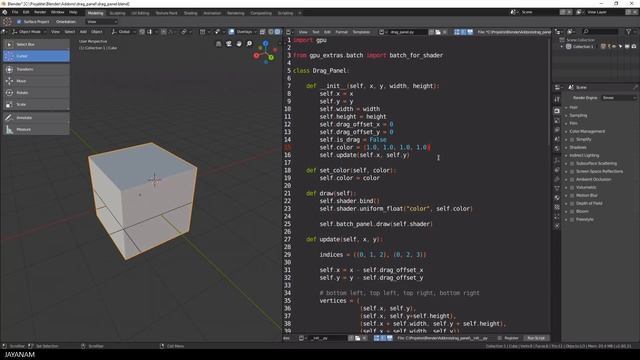The height and width of the screenshot is (360, 640).
Task: Open the Render properties tab icon
Action: (557, 111)
